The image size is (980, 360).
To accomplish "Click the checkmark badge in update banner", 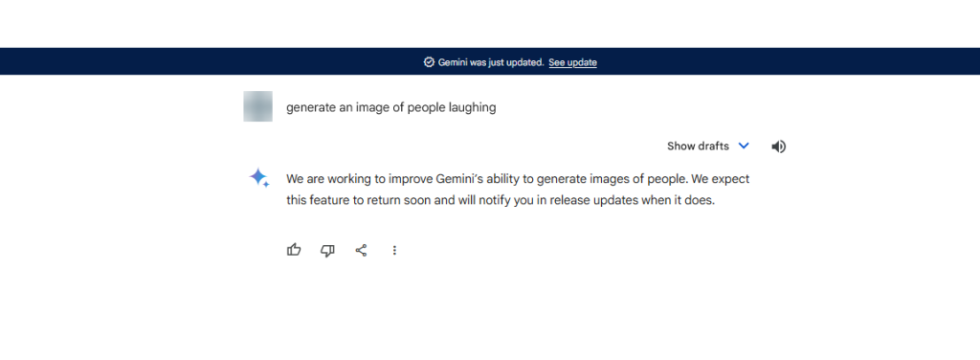I will click(429, 62).
